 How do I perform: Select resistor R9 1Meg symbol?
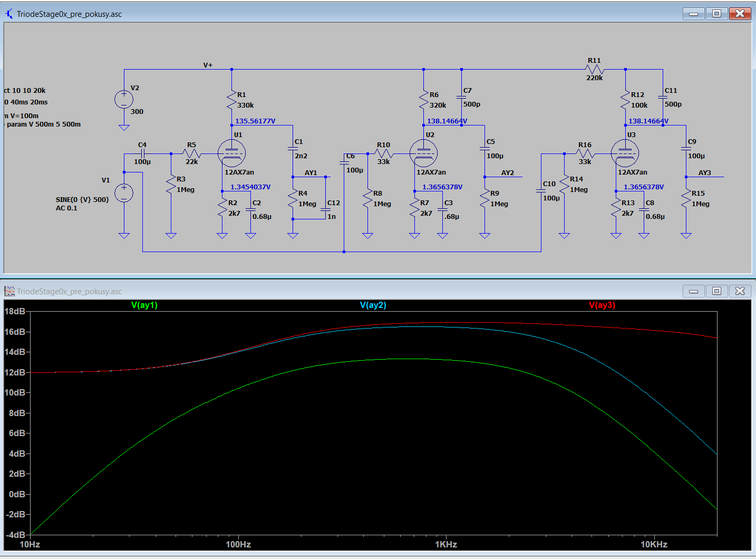(x=484, y=199)
